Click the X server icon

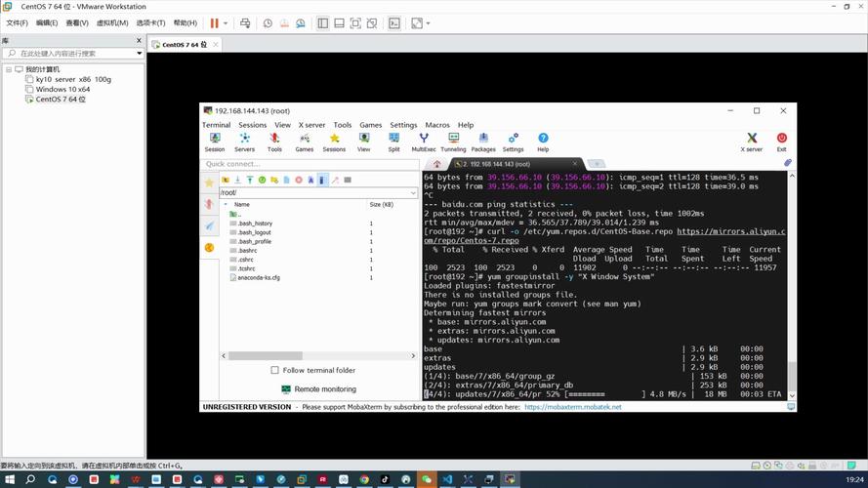coord(752,142)
